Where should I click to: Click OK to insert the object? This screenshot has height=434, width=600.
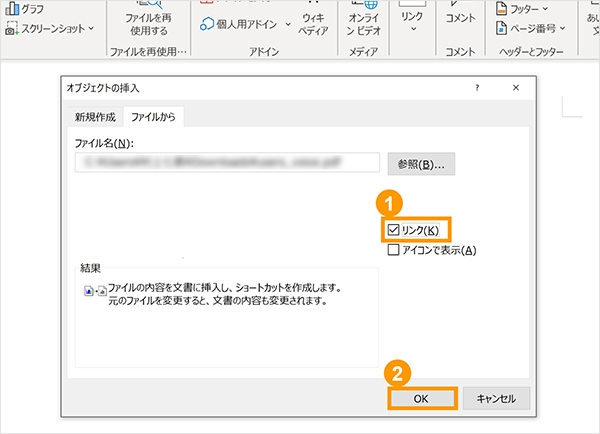(x=421, y=399)
